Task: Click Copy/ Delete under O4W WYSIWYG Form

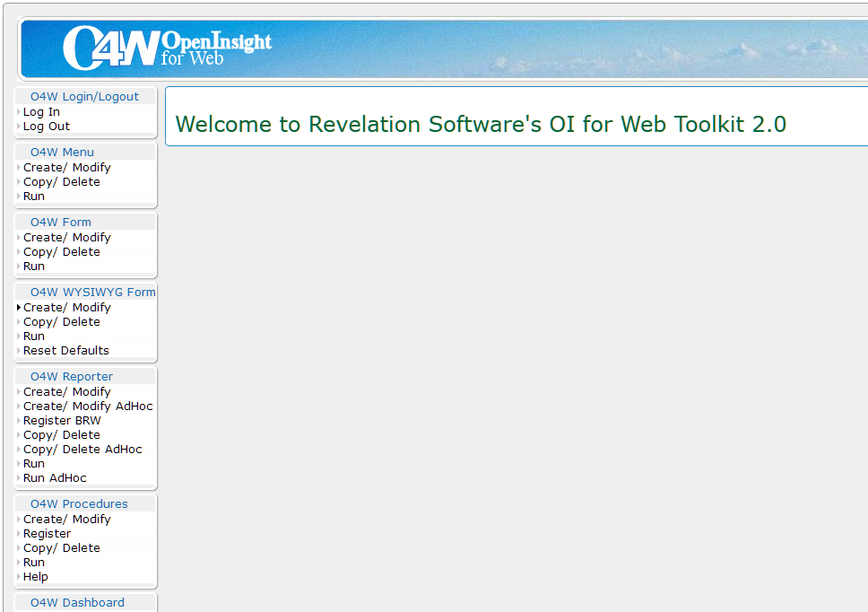Action: point(62,322)
